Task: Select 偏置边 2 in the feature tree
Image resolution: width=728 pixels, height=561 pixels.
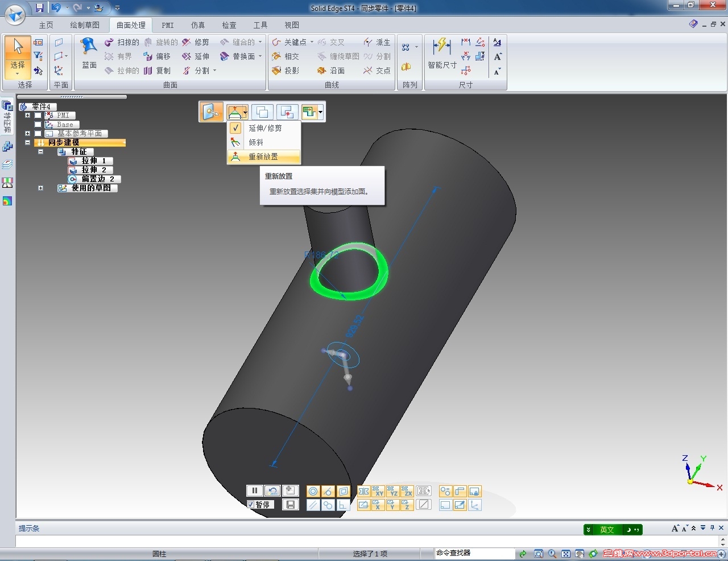Action: (94, 179)
